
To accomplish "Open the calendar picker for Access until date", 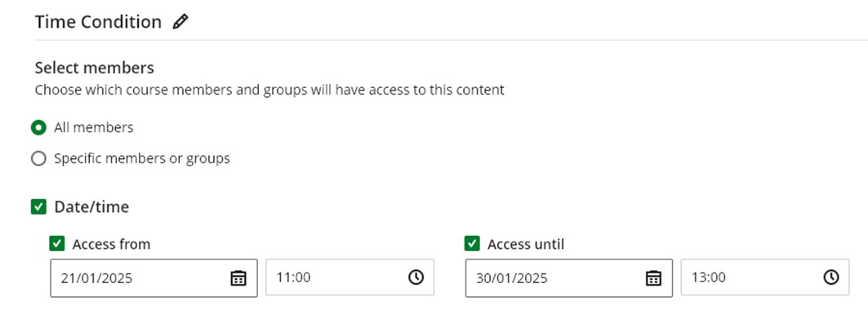I will tap(653, 278).
